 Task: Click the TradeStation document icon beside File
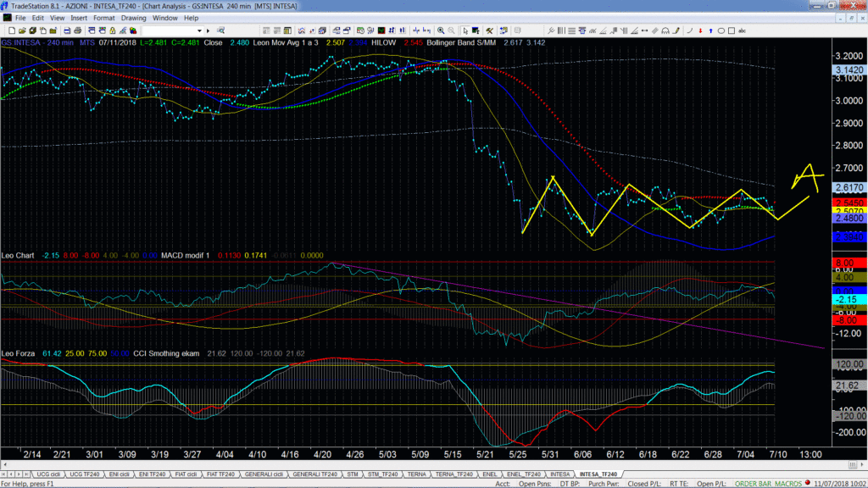tap(7, 18)
